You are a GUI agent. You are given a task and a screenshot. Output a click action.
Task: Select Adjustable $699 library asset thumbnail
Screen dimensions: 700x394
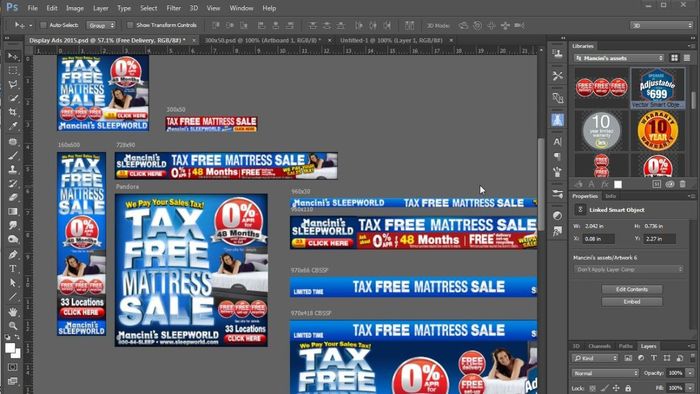[657, 87]
